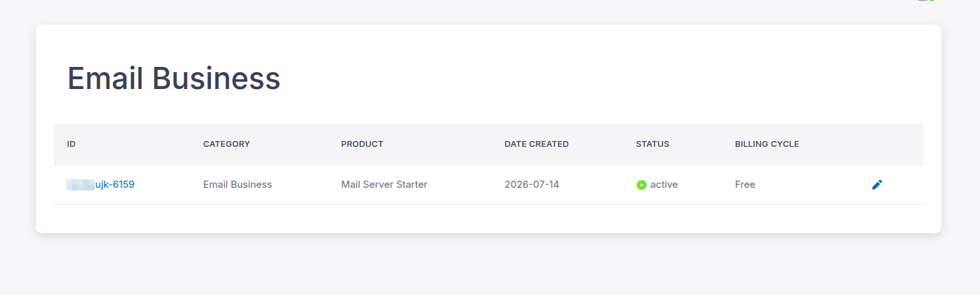Click the BILLING CYCLE column header
980x295 pixels.
[x=767, y=144]
